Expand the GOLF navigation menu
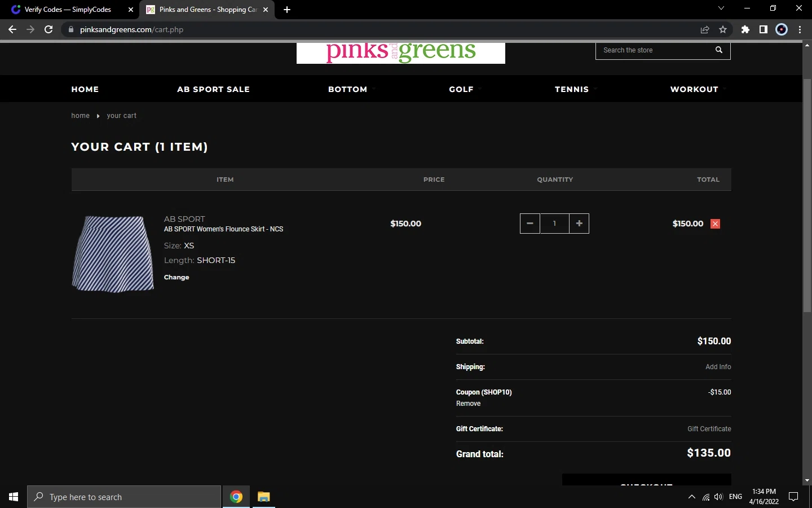The image size is (812, 508). point(461,89)
